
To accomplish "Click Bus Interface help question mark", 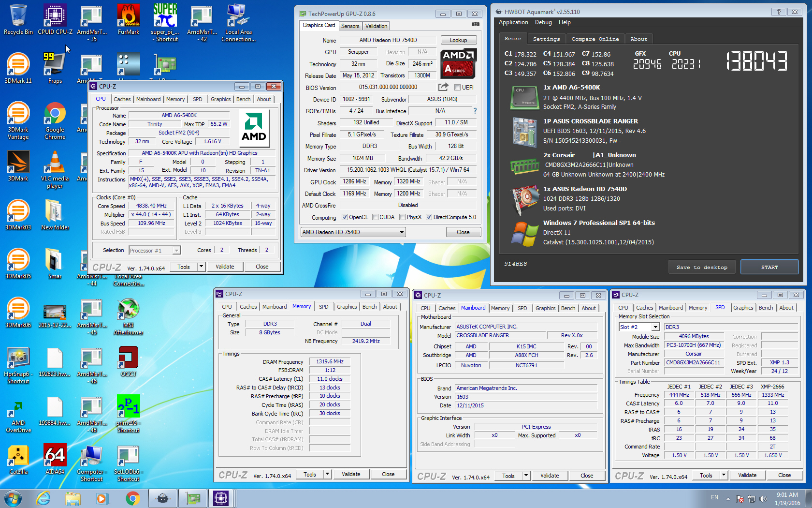I will (475, 111).
